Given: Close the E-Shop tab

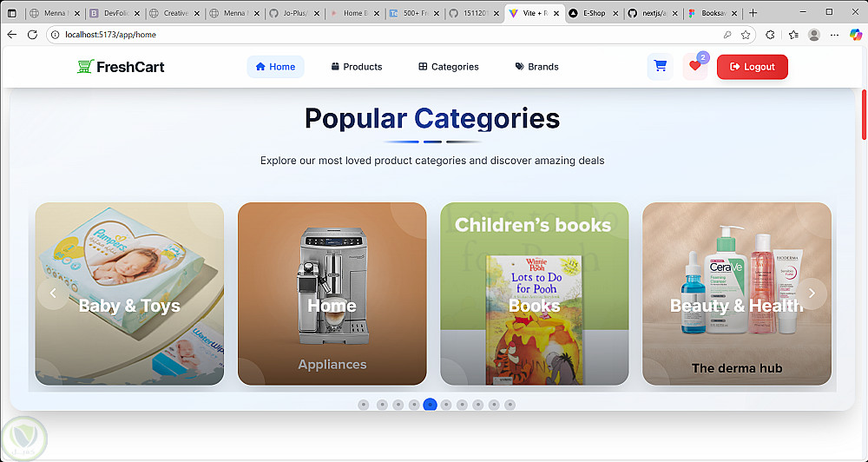Looking at the screenshot, I should coord(616,13).
